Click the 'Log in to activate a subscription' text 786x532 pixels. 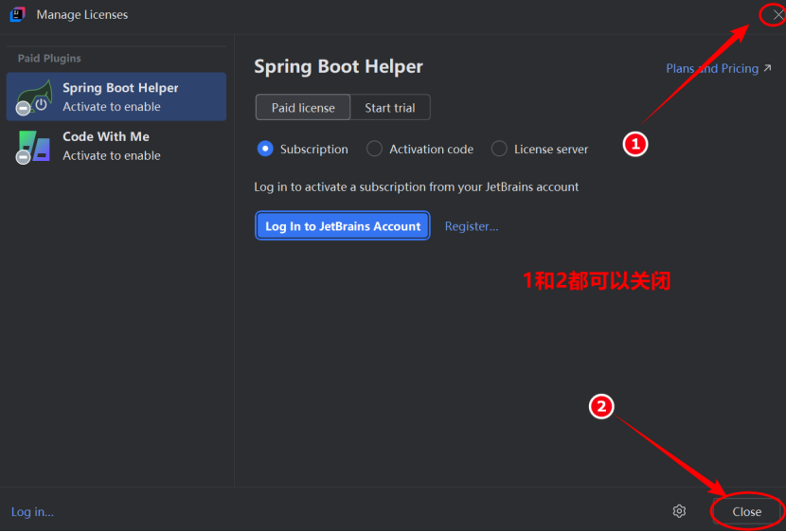(416, 186)
